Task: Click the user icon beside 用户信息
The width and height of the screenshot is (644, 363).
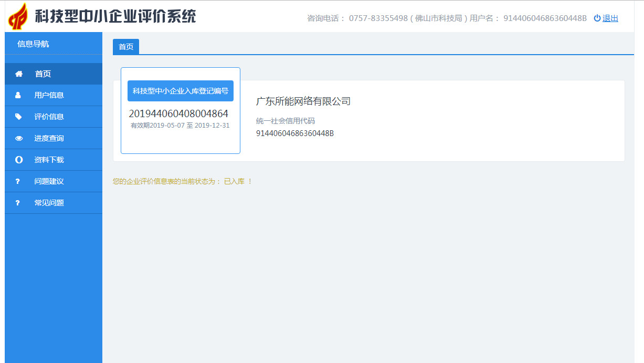Action: [x=18, y=95]
